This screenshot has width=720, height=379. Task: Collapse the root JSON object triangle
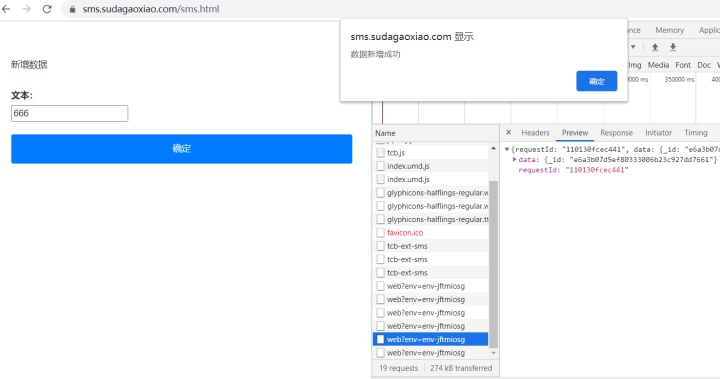click(507, 149)
